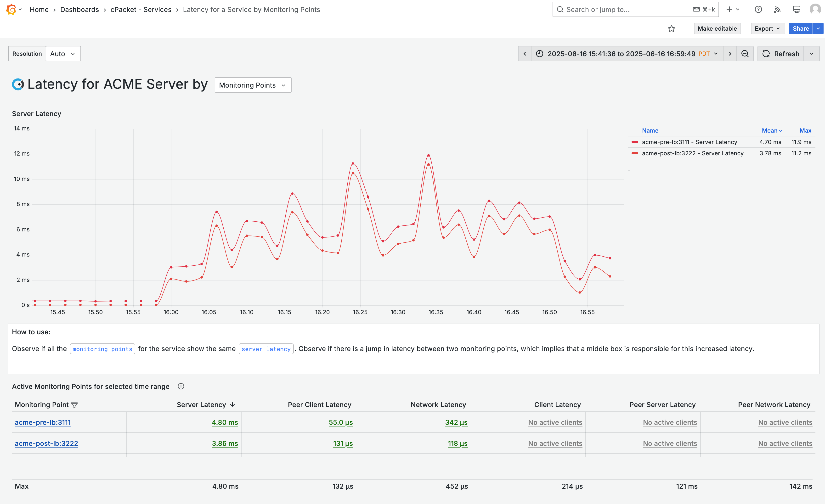Open the time range picker
This screenshot has width=825, height=504.
[627, 54]
